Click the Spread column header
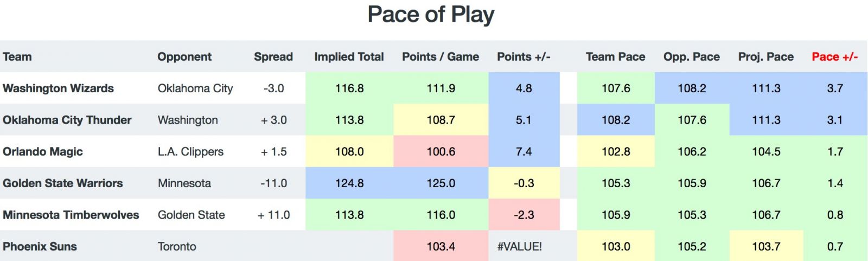This screenshot has width=868, height=261. [273, 57]
